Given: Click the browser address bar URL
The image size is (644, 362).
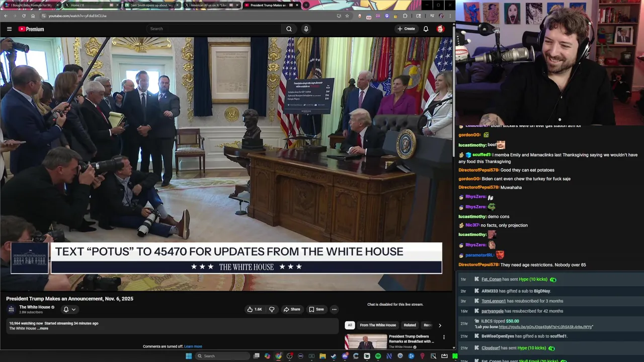Looking at the screenshot, I should pyautogui.click(x=77, y=16).
